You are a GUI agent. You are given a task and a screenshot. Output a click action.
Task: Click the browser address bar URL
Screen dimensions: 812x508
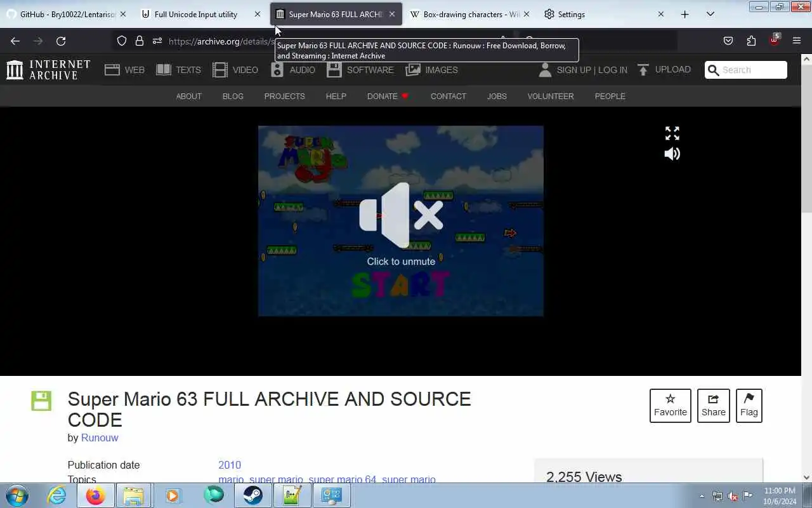[222, 41]
